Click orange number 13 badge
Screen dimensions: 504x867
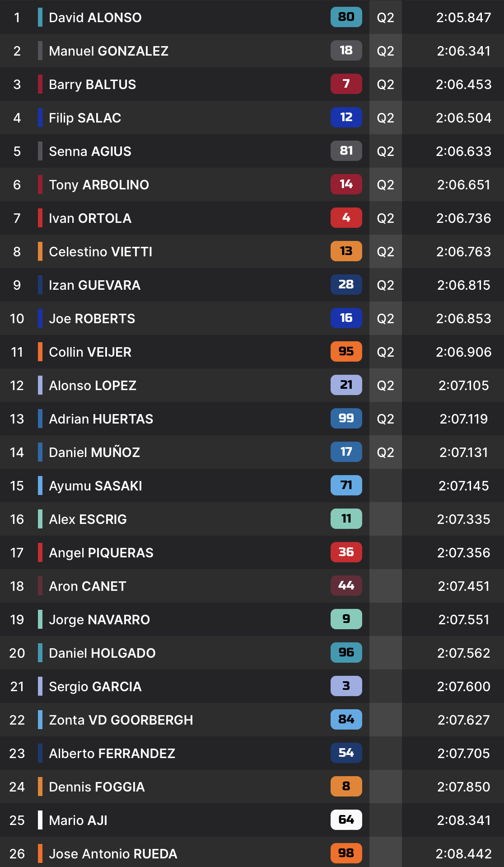(x=346, y=251)
